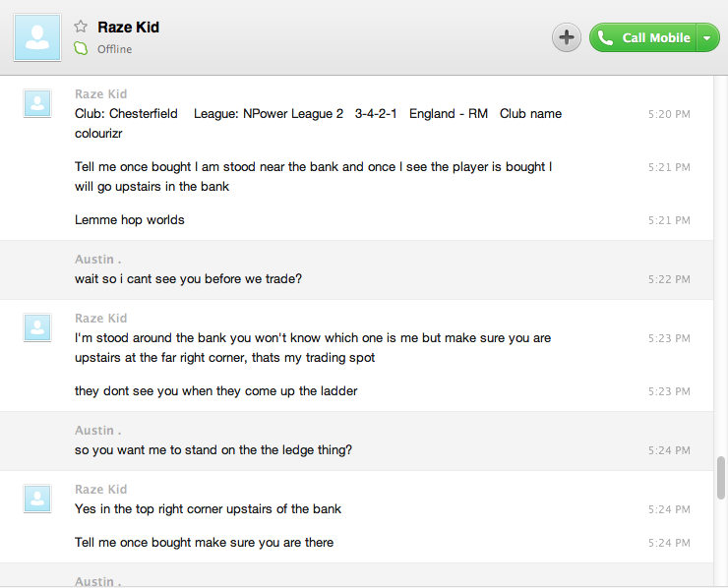Click Austin's name above the ledge question
Image resolution: width=728 pixels, height=588 pixels.
tap(98, 431)
